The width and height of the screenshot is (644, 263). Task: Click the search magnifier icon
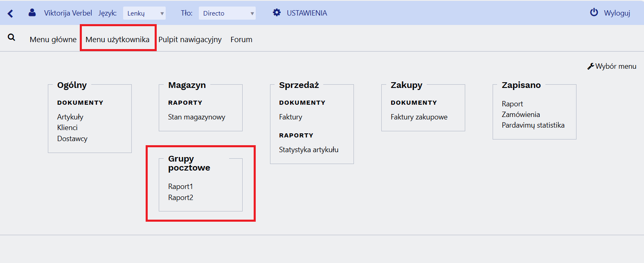pyautogui.click(x=11, y=37)
